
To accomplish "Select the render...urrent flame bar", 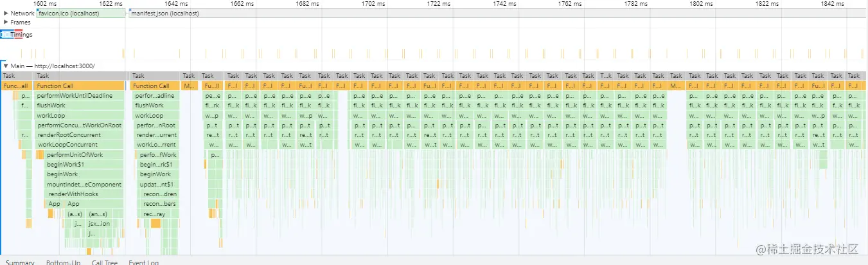I will [x=156, y=135].
